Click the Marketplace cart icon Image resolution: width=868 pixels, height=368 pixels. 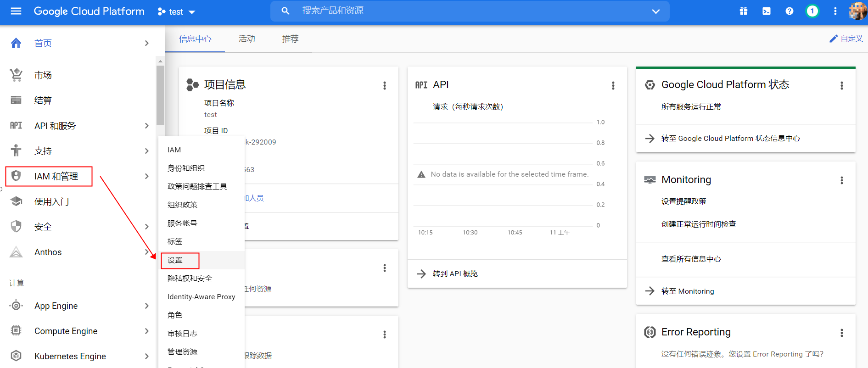tap(16, 75)
